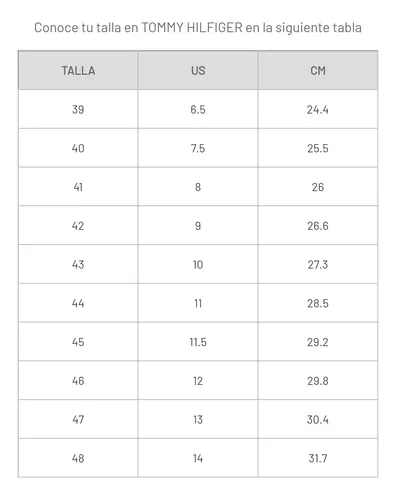Select the size 44 cell

click(x=78, y=303)
